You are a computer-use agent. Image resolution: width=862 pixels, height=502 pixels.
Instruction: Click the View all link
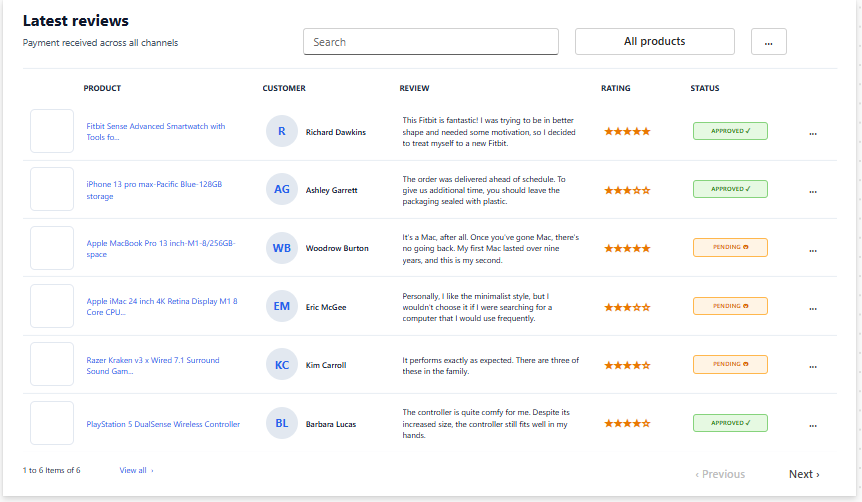point(136,470)
